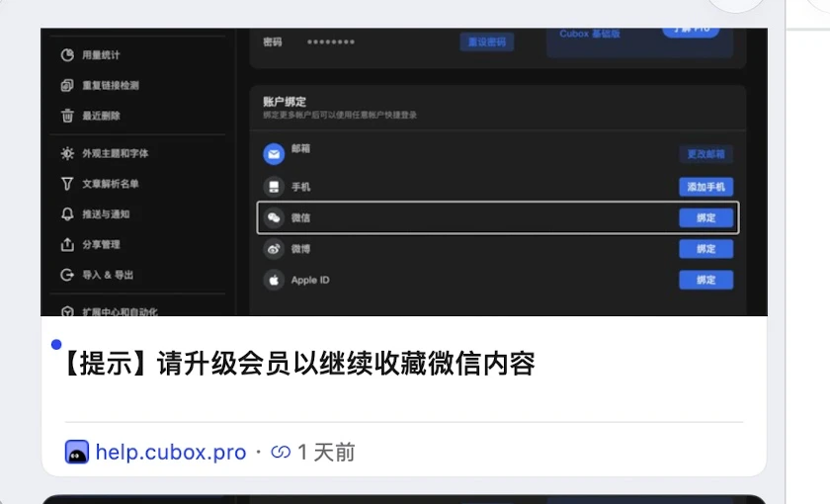
Task: Click the 用量统计 label text
Action: tap(101, 55)
